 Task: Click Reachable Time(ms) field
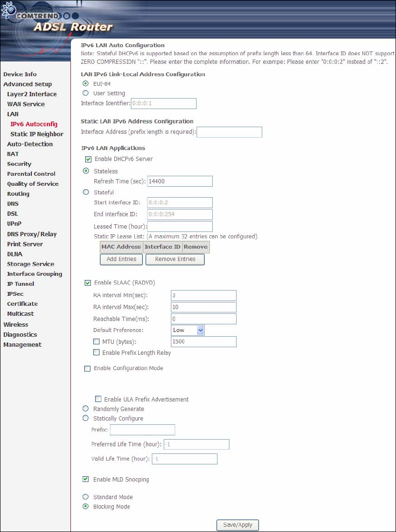point(203,319)
